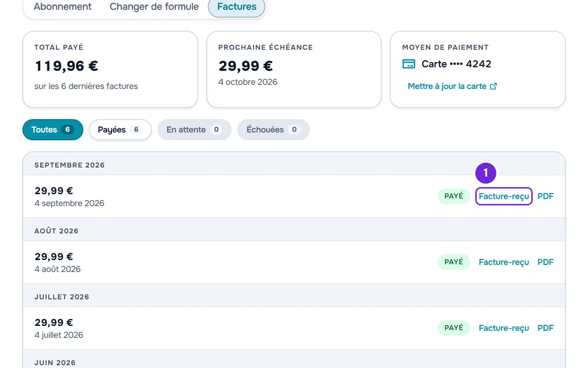Filter invoices by Toutes
588x368 pixels.
point(53,130)
